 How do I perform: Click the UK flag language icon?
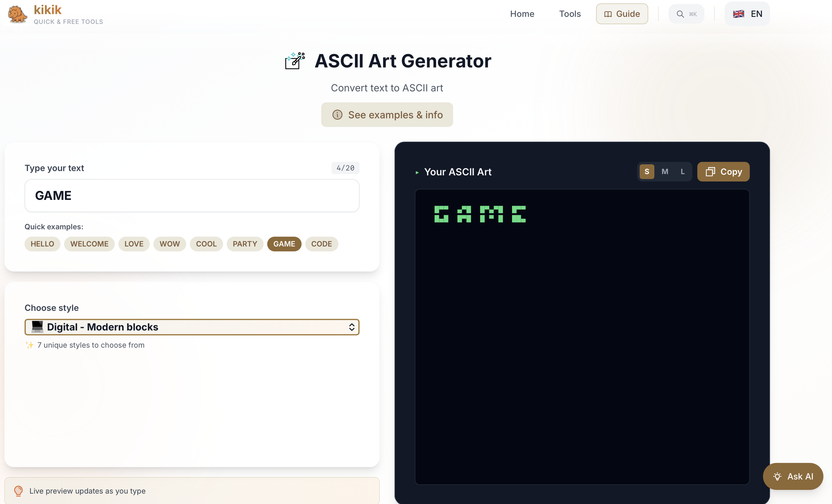tap(738, 14)
